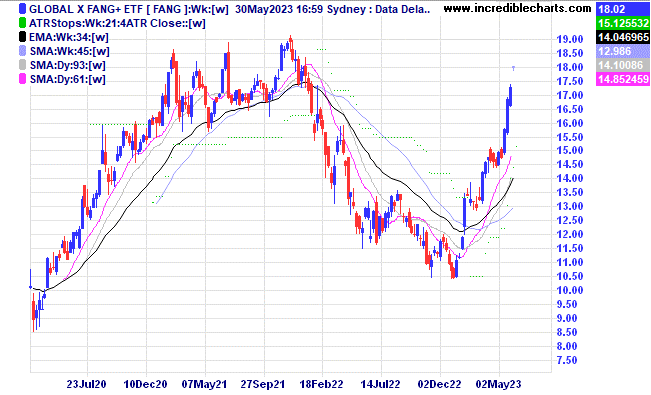Select the SMA:Dy:93:[w] legend label
651x395 pixels.
point(67,65)
